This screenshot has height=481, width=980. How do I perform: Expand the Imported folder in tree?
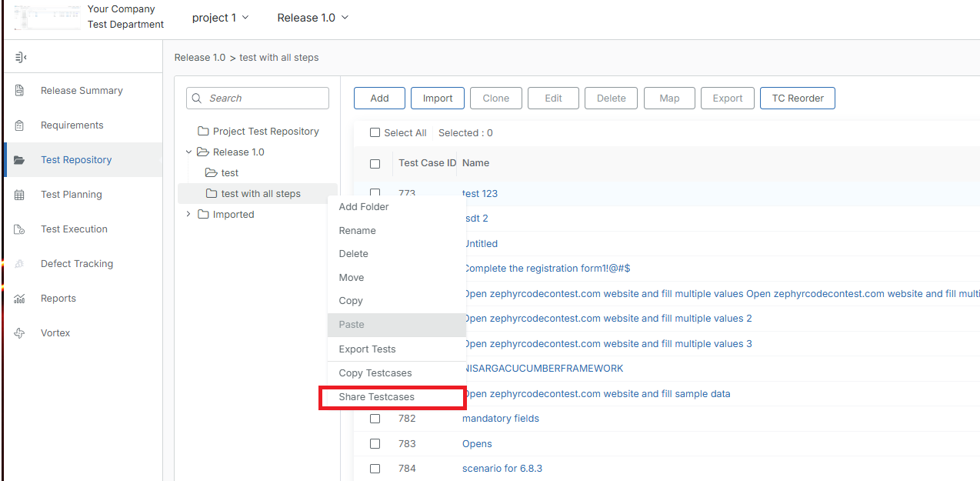(188, 215)
